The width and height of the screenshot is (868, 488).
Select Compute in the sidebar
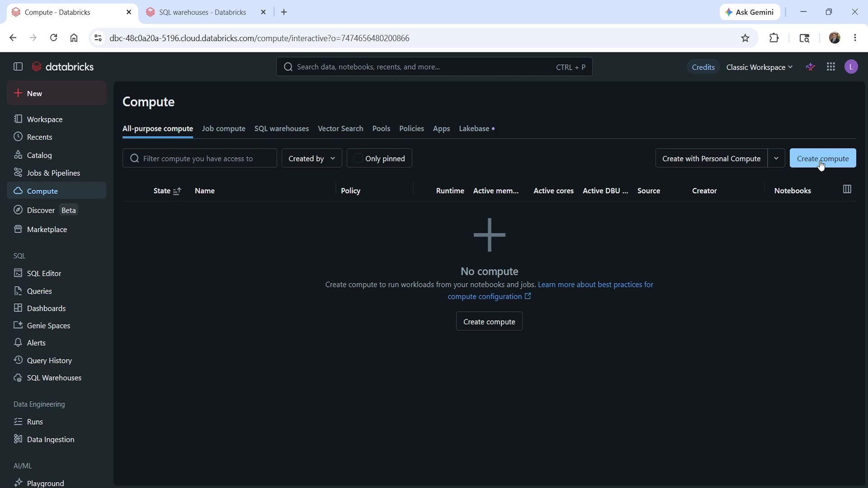[x=57, y=191]
